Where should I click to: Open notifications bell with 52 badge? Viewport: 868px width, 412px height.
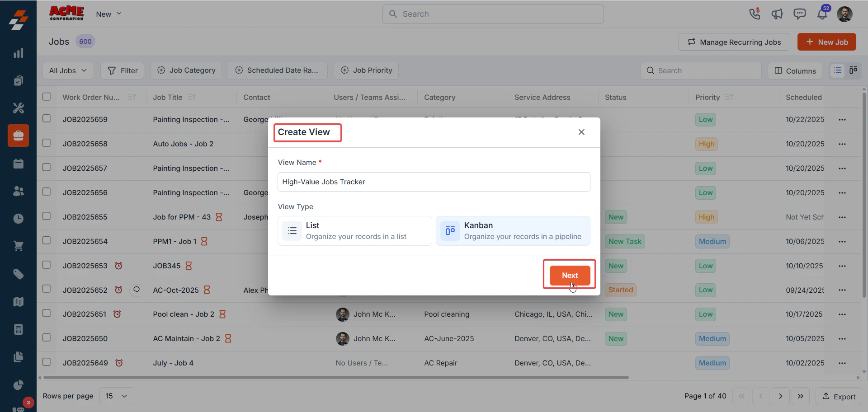(x=822, y=14)
